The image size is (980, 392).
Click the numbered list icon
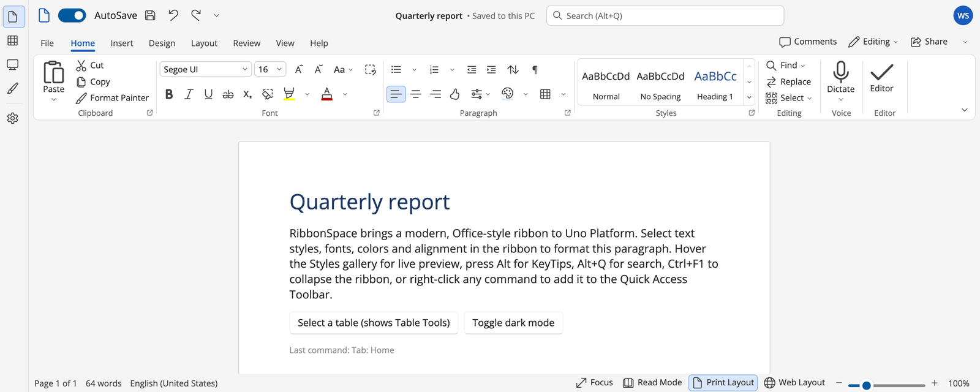point(434,69)
